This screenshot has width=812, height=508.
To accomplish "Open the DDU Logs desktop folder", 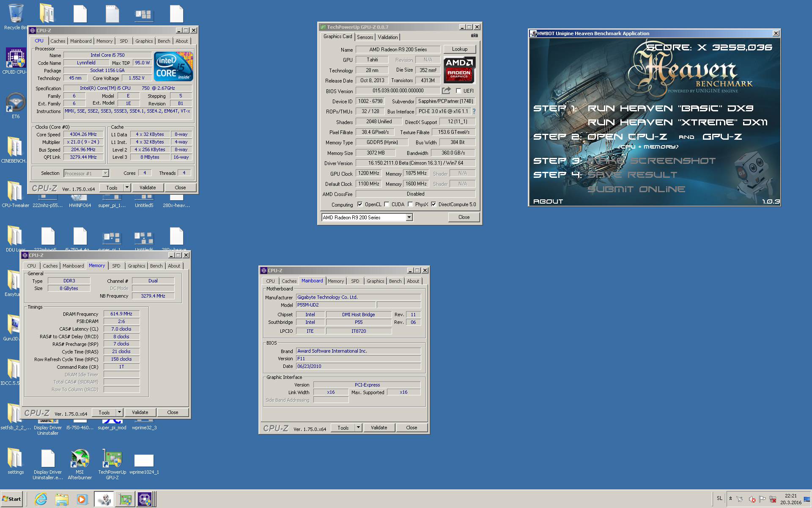I will [x=15, y=239].
